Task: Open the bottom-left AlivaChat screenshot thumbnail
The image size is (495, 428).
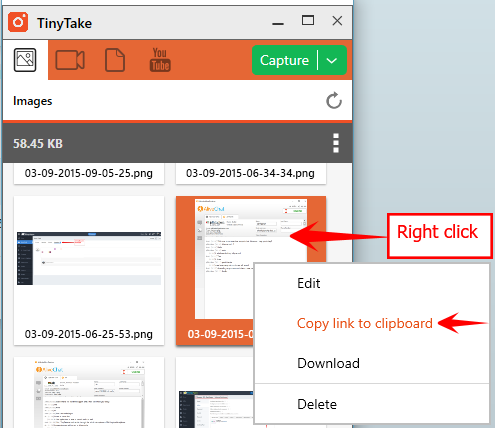Action: point(89,393)
